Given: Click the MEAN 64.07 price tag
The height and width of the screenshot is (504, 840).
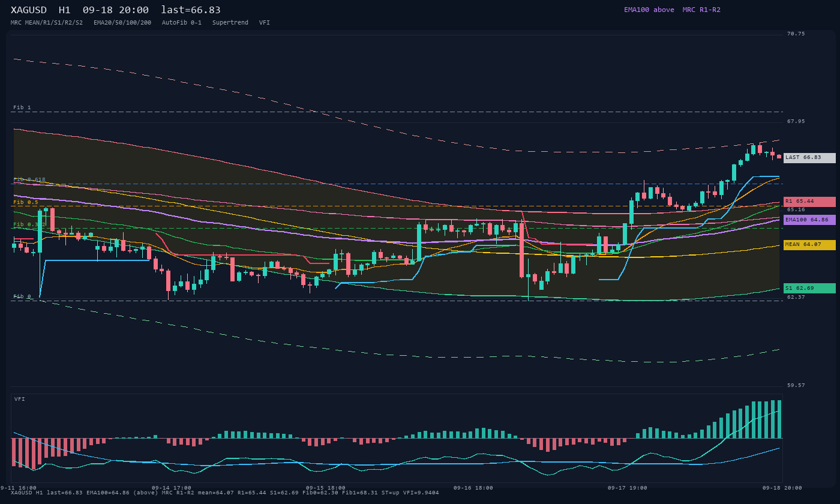Looking at the screenshot, I should [809, 245].
